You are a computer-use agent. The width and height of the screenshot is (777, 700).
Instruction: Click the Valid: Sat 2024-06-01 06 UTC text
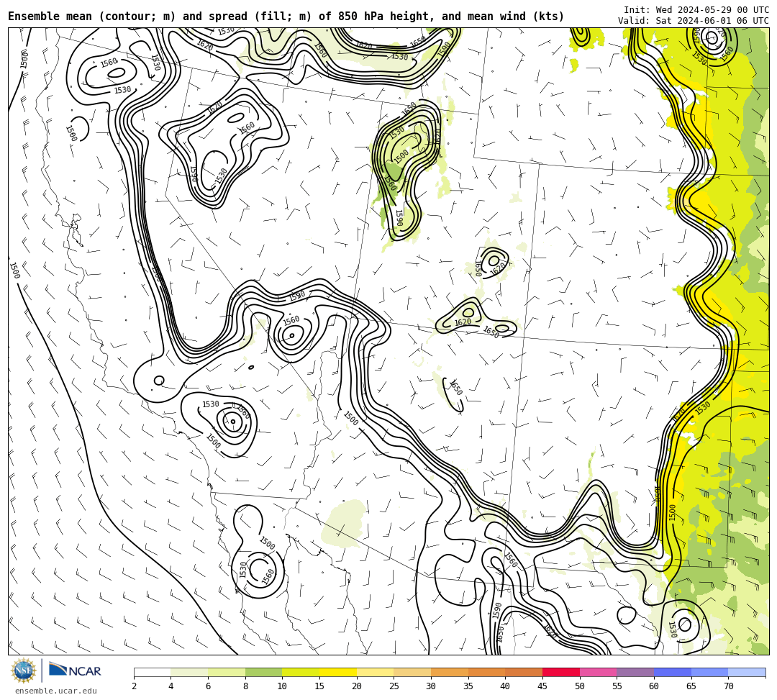coord(694,20)
